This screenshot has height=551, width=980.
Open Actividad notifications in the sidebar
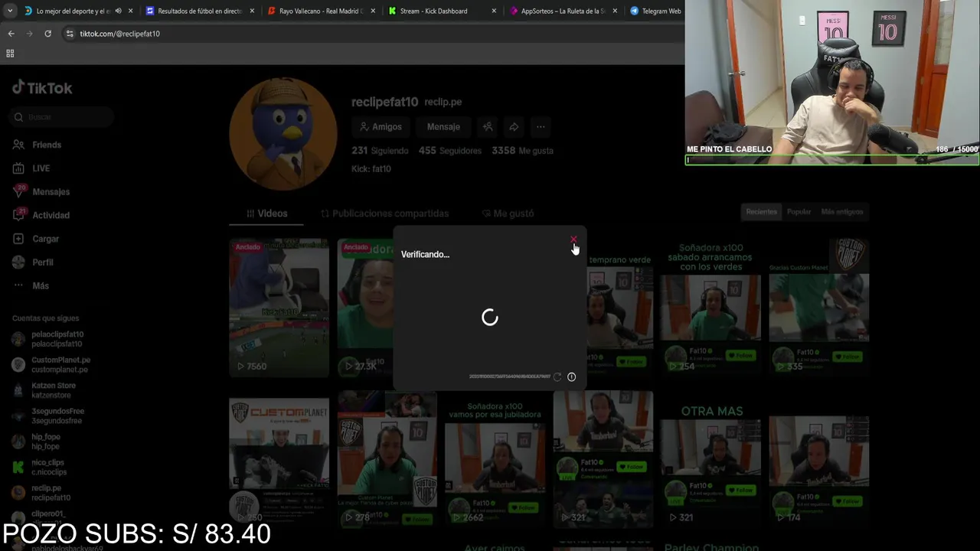coord(41,215)
